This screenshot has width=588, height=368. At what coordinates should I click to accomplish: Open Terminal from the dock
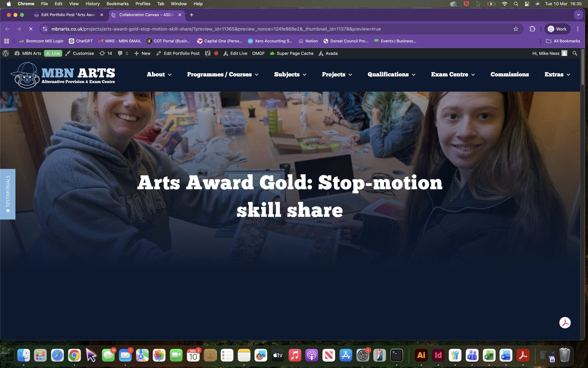tap(396, 355)
